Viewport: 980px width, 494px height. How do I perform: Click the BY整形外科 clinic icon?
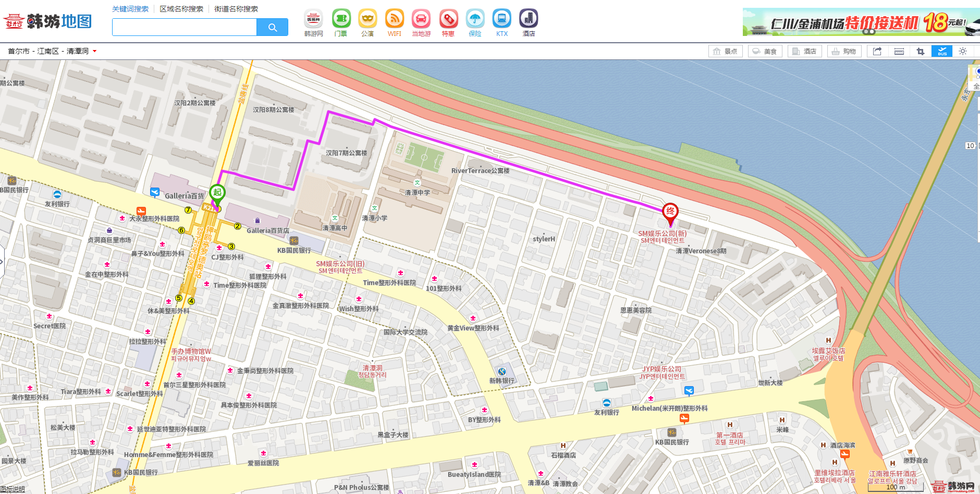pyautogui.click(x=484, y=410)
